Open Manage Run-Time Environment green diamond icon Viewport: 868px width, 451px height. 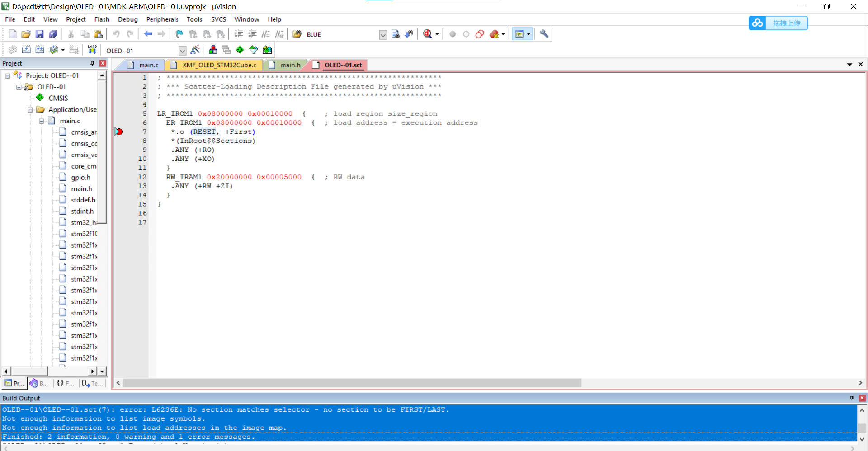pyautogui.click(x=240, y=50)
